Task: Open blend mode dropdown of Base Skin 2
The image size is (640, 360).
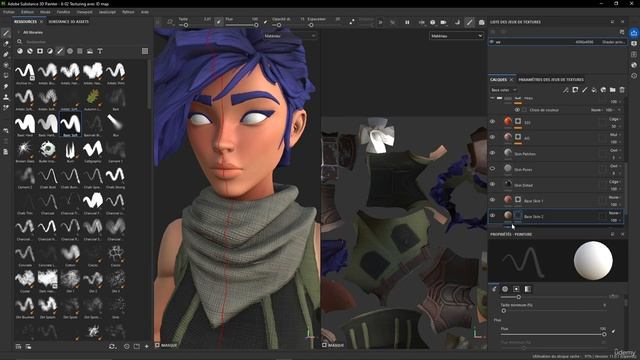Action: click(x=615, y=213)
